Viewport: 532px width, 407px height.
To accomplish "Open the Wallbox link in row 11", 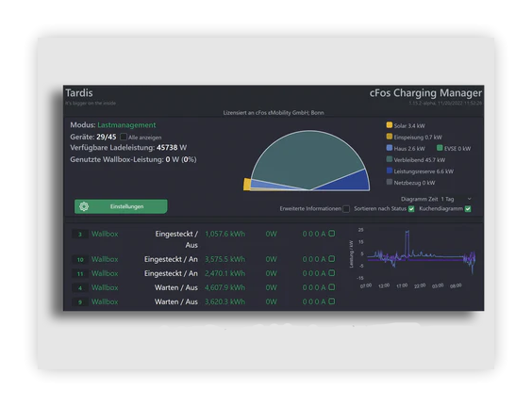I will tap(105, 273).
